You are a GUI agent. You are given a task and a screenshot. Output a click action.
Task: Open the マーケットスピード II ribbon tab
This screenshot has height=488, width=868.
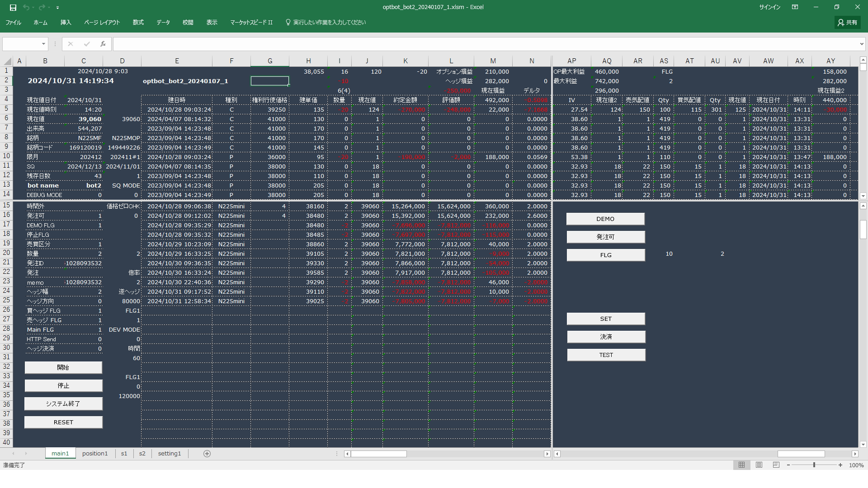251,22
